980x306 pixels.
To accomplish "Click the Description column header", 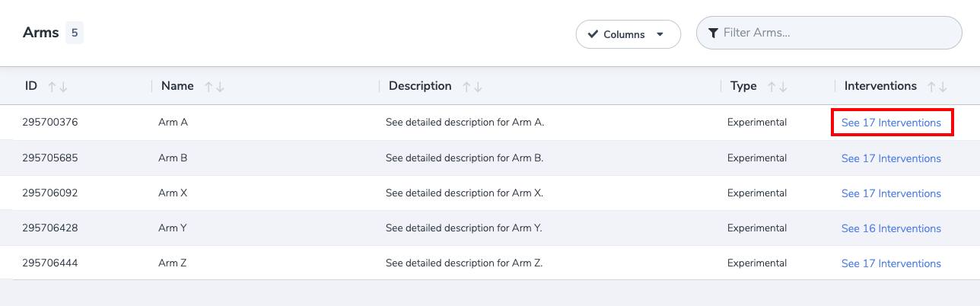I will click(420, 86).
